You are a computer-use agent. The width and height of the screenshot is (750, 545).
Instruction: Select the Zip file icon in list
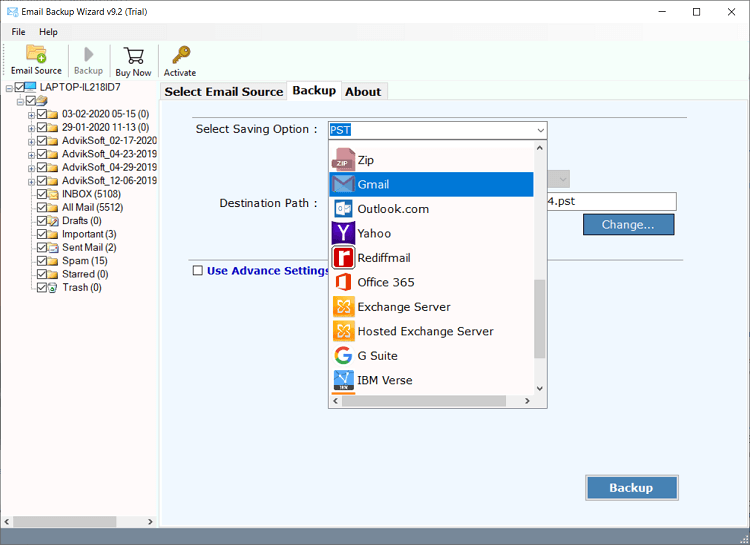(x=343, y=160)
